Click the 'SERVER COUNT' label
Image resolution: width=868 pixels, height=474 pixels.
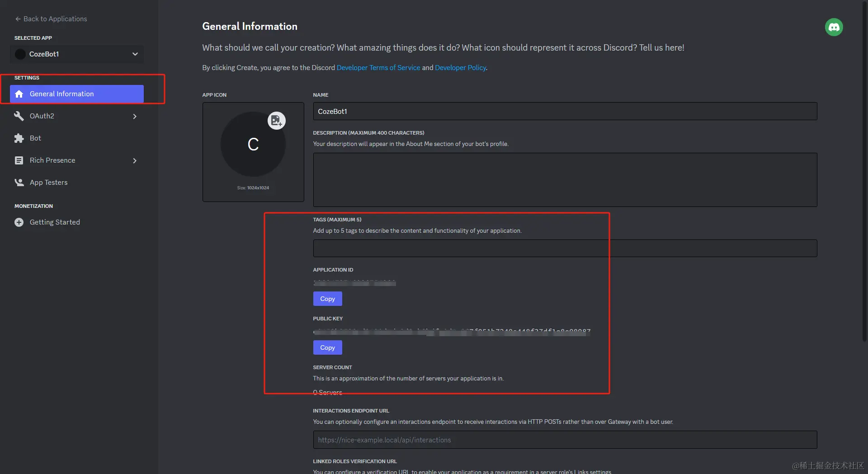pyautogui.click(x=332, y=367)
